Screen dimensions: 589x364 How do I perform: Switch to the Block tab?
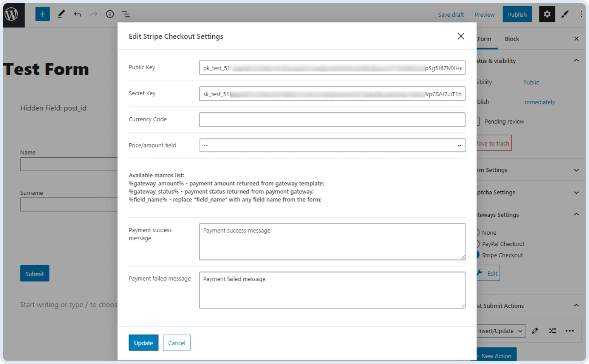(x=512, y=39)
